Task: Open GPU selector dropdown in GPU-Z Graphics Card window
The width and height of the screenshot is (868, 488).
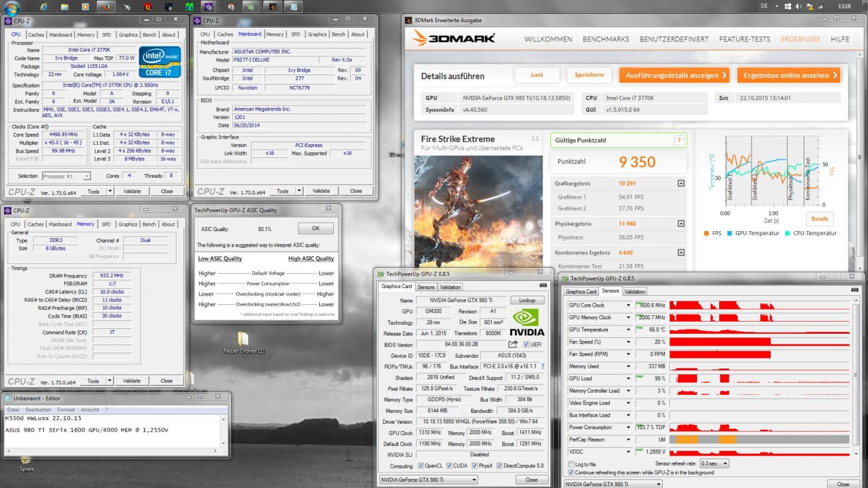Action: [429, 480]
